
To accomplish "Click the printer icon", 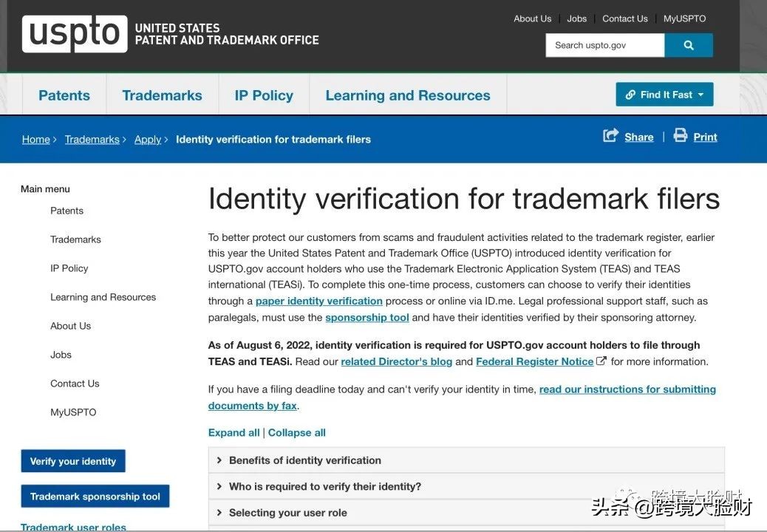I will (x=680, y=136).
